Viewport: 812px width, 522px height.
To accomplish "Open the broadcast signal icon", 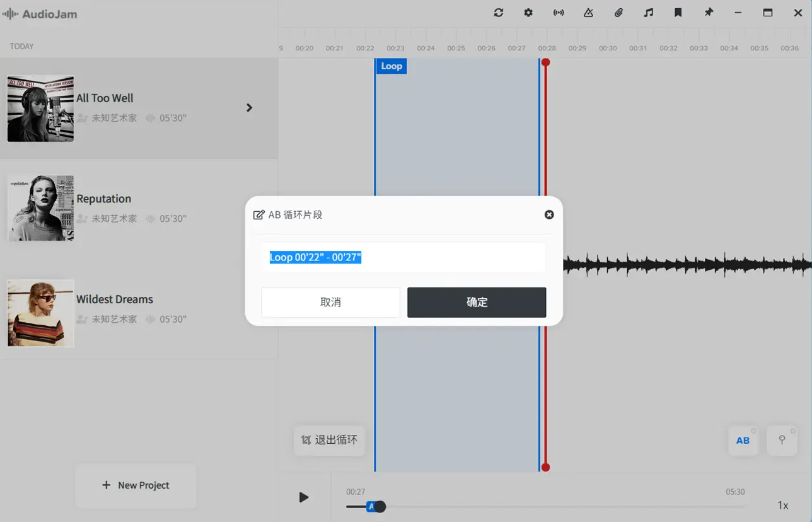I will pyautogui.click(x=558, y=13).
